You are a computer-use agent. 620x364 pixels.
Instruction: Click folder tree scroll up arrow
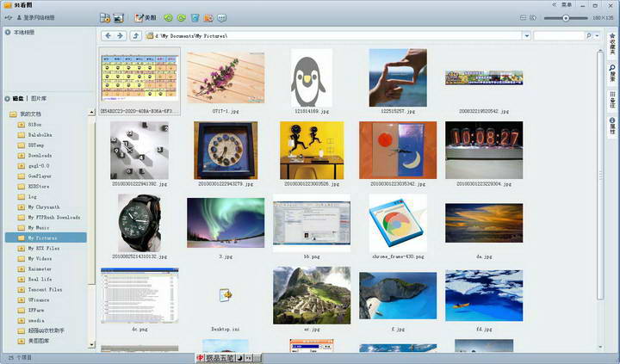[92, 112]
